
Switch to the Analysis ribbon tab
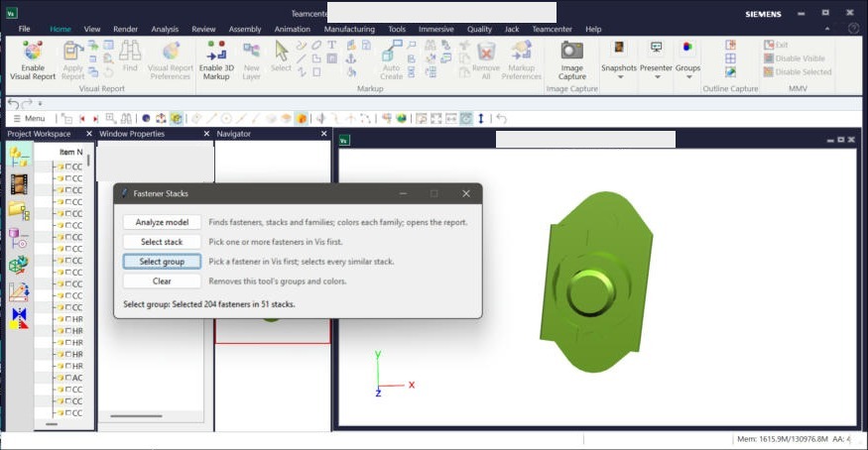click(x=165, y=29)
